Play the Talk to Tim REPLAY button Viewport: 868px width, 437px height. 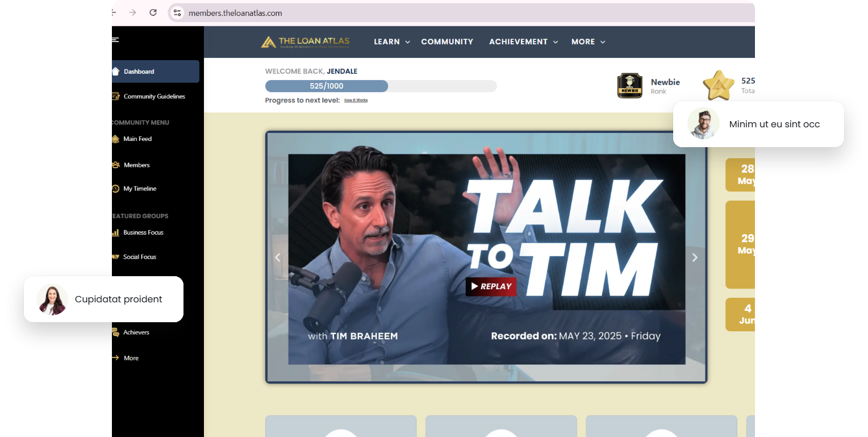tap(491, 286)
